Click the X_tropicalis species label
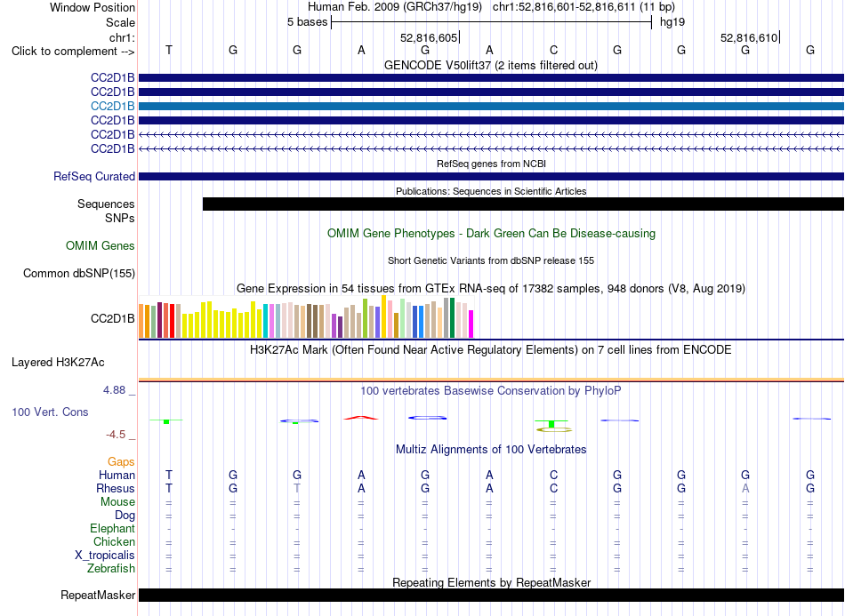 105,556
